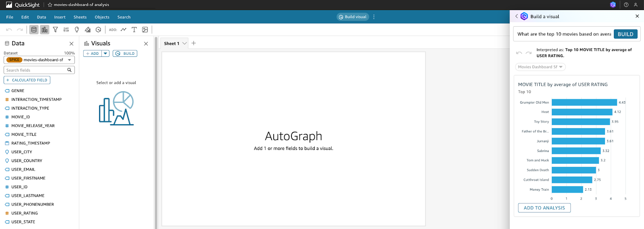Viewport: 644px width, 229px height.
Task: Click the Money Train bar in chart
Action: click(568, 189)
